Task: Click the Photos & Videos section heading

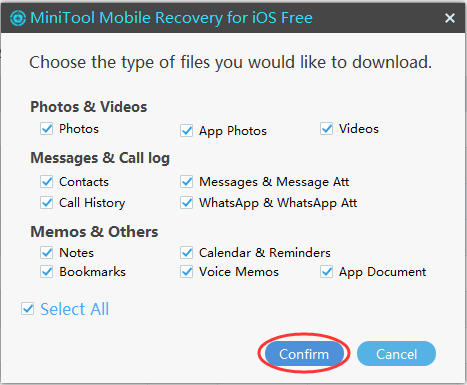Action: [x=89, y=107]
